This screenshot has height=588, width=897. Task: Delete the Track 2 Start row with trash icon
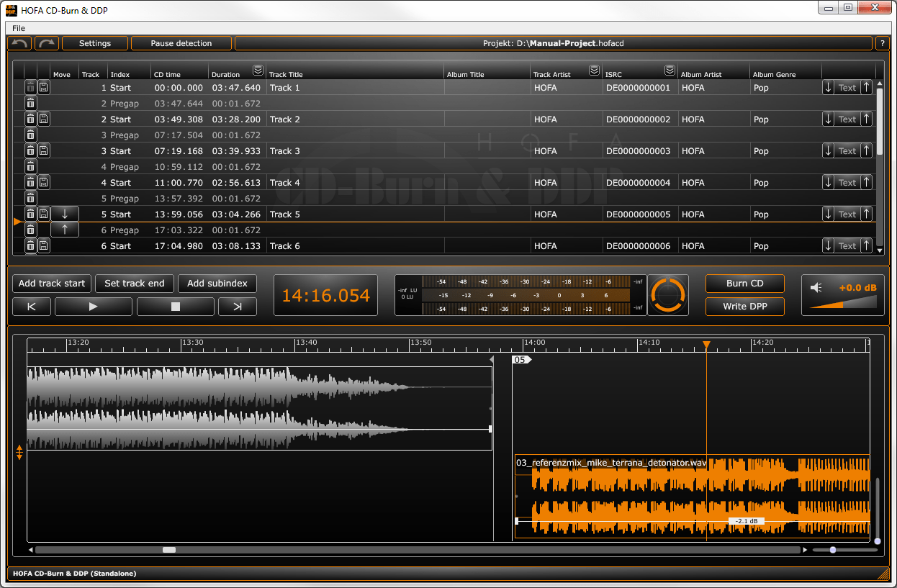[x=31, y=119]
